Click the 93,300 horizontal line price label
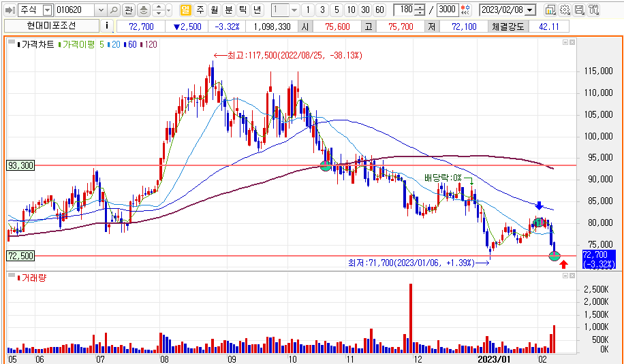The width and height of the screenshot is (624, 364). pyautogui.click(x=20, y=165)
